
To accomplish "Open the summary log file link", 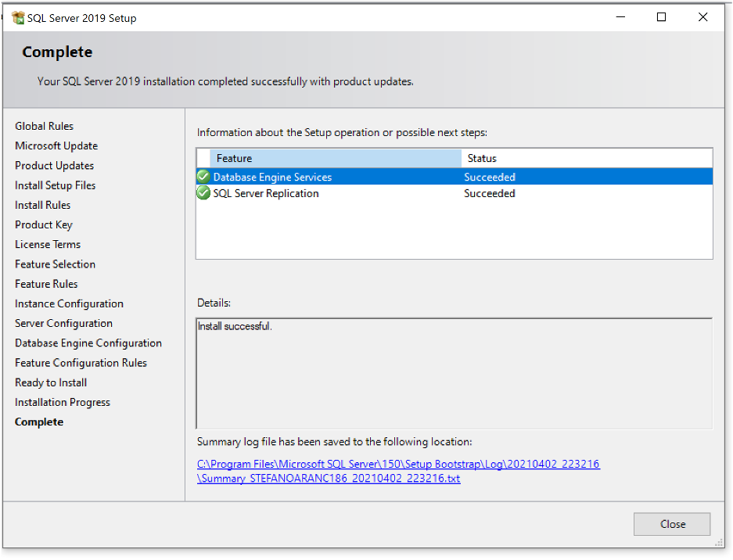I will [x=398, y=471].
